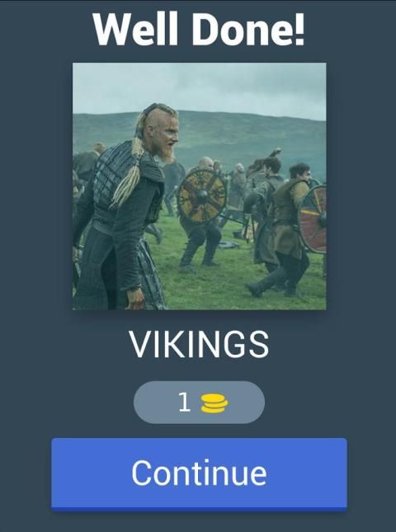
Task: Select the grey coin reward pill
Action: pos(199,403)
